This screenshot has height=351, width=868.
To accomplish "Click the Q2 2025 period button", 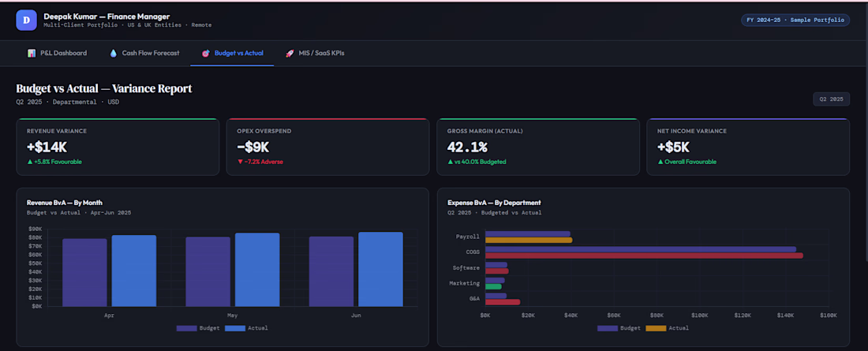I will pyautogui.click(x=831, y=99).
